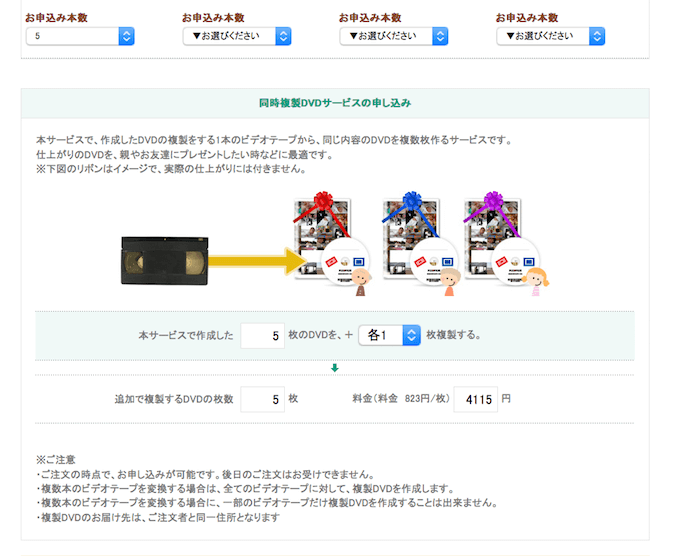Click the 枚複製する。 text
Image resolution: width=680 pixels, height=556 pixels.
pyautogui.click(x=454, y=335)
